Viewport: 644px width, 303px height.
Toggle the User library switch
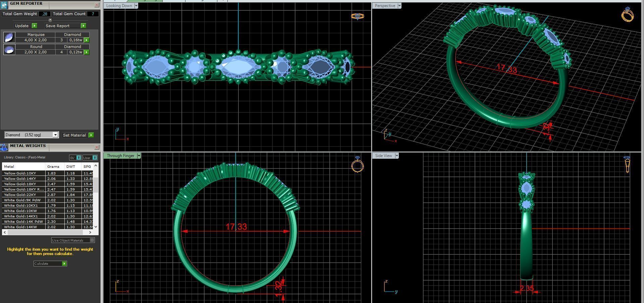[90, 158]
